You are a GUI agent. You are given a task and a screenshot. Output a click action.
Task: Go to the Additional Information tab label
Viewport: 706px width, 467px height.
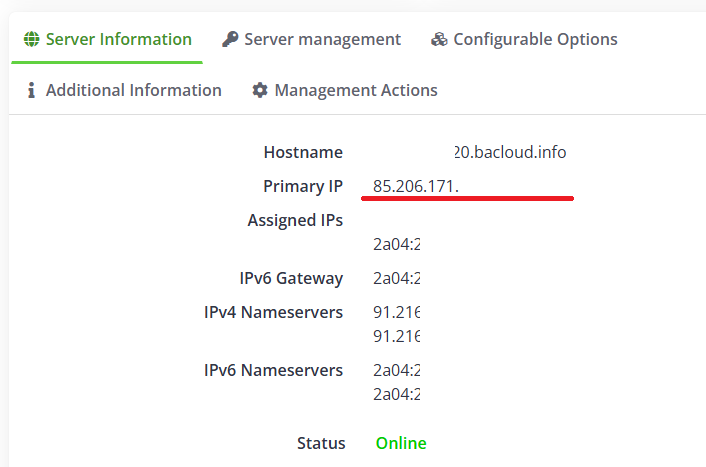(133, 91)
